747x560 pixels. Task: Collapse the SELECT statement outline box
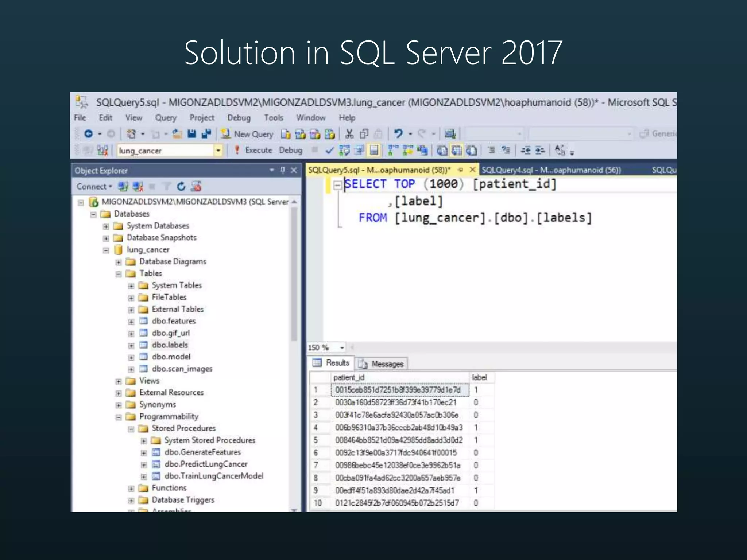coord(337,185)
